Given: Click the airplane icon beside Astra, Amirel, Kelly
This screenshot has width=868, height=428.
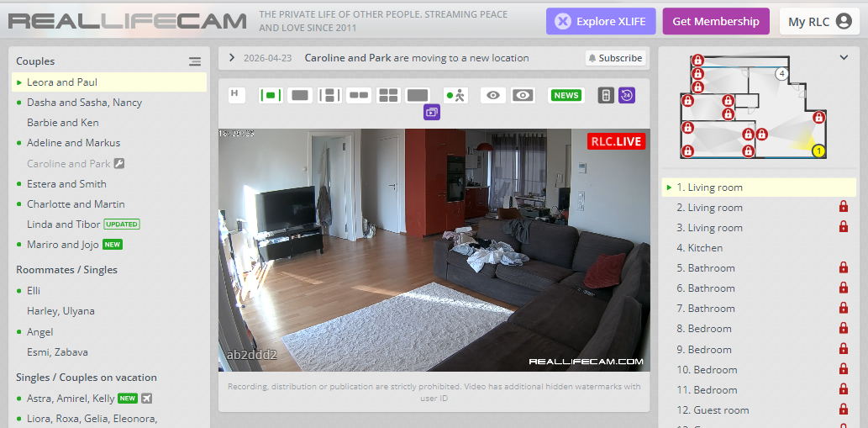Looking at the screenshot, I should coord(146,398).
